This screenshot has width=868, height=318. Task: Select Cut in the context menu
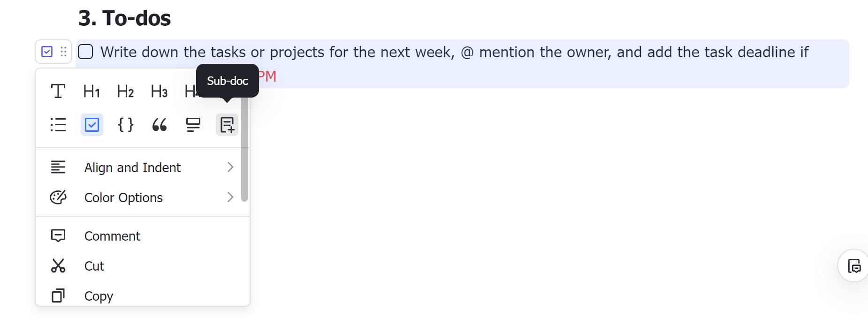(94, 265)
